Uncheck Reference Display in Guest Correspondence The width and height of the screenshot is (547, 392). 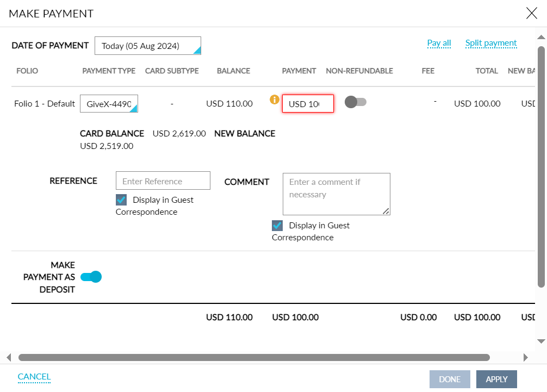(x=121, y=200)
